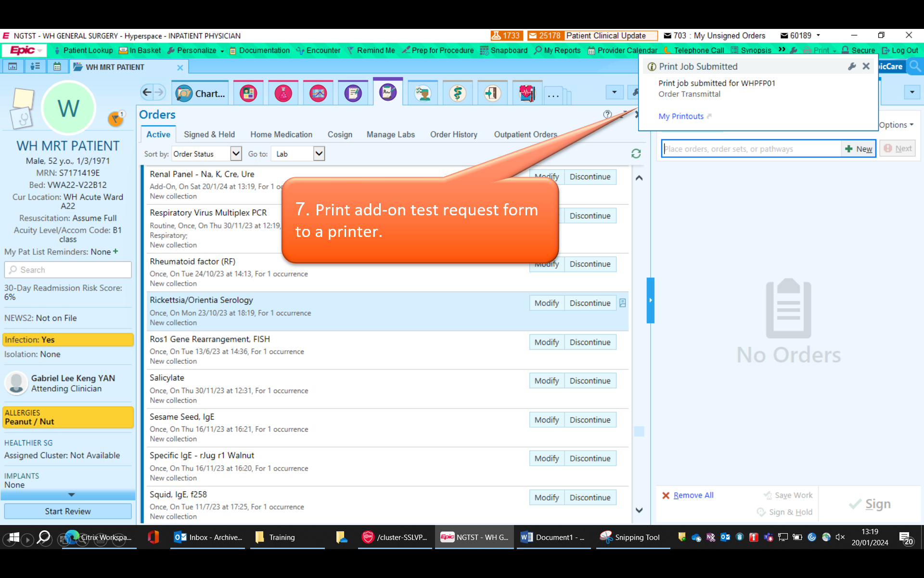Screen dimensions: 924x578
Task: Switch to the Signed & Held tab
Action: tap(209, 134)
